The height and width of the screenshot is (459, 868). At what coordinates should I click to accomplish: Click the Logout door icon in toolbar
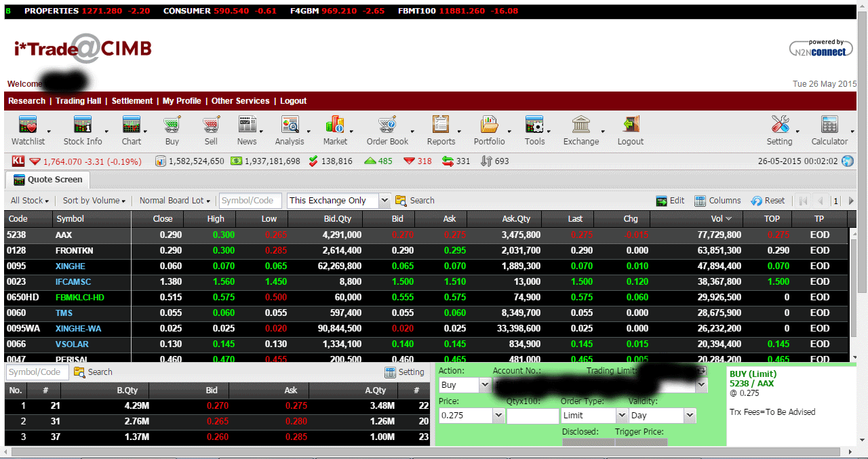631,125
